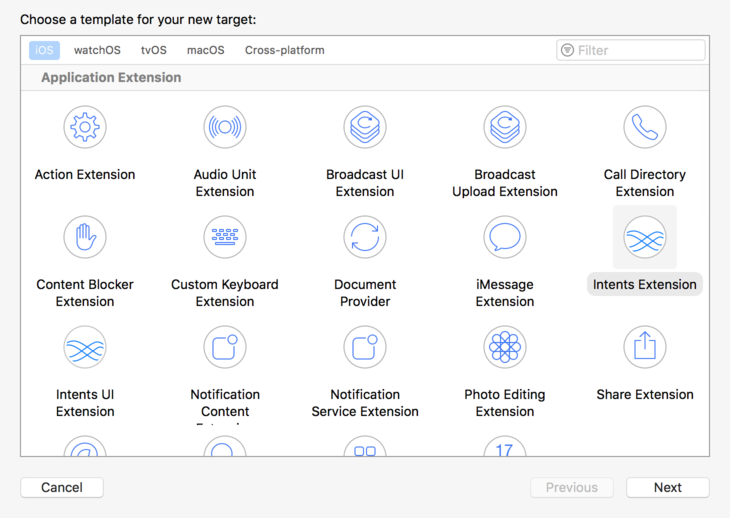The width and height of the screenshot is (730, 518).
Task: Select the Share Extension icon
Action: [x=645, y=348]
